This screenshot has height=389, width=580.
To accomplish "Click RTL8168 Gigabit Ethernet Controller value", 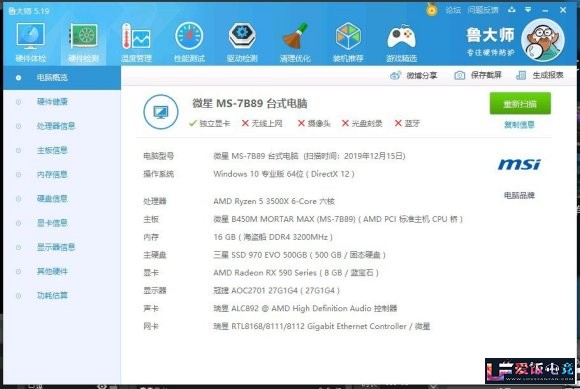I will coord(322,327).
